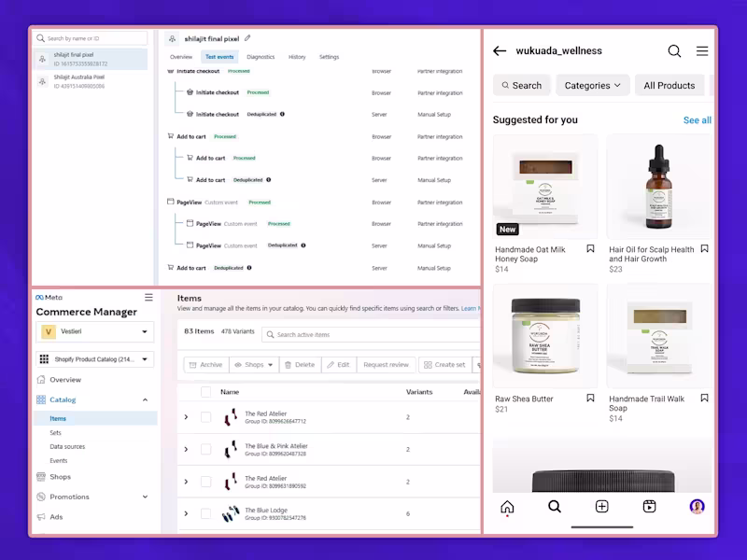The width and height of the screenshot is (747, 560).
Task: Expand the second The Red Atelier row
Action: pyautogui.click(x=186, y=482)
